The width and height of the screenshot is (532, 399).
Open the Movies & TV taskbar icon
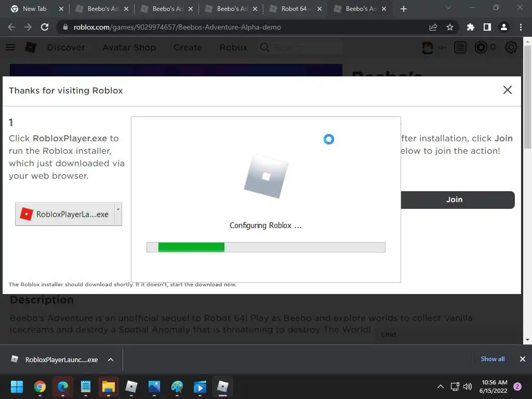tap(200, 387)
